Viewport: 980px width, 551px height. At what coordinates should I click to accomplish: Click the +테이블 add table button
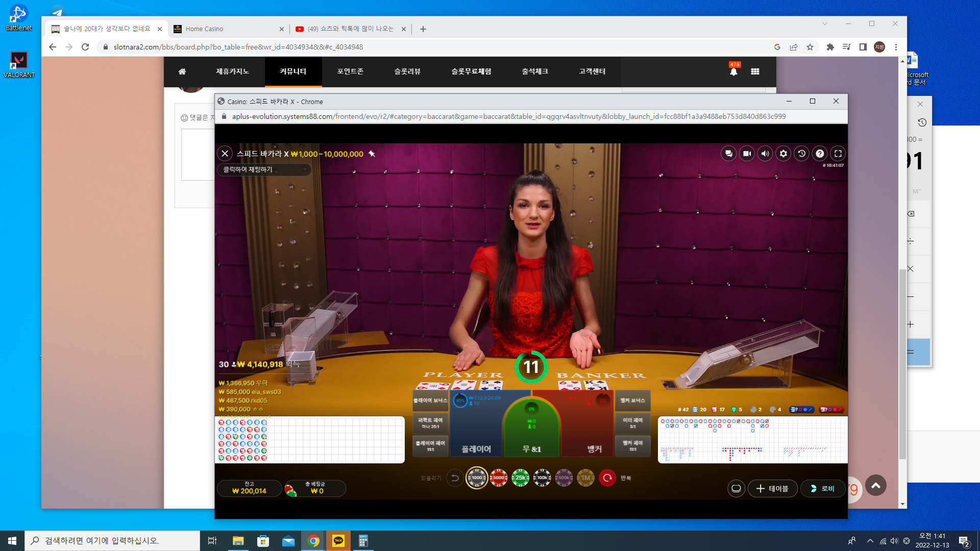click(772, 489)
